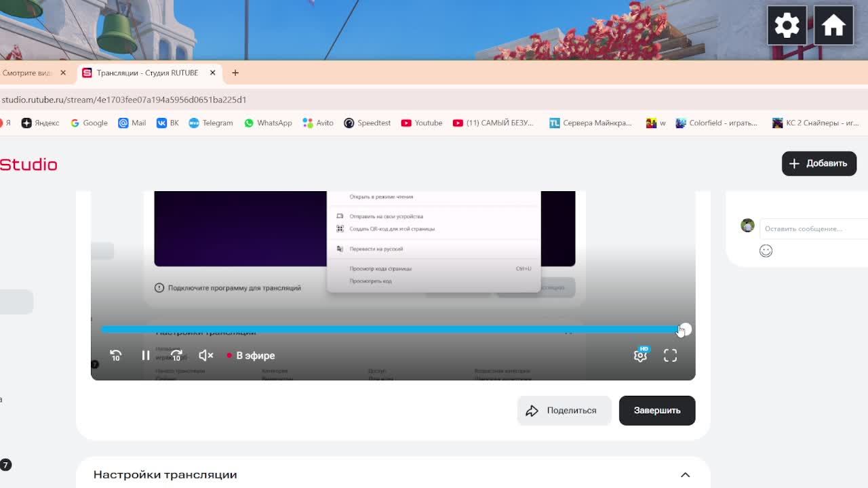Open the emoji picker in chat

point(766,251)
